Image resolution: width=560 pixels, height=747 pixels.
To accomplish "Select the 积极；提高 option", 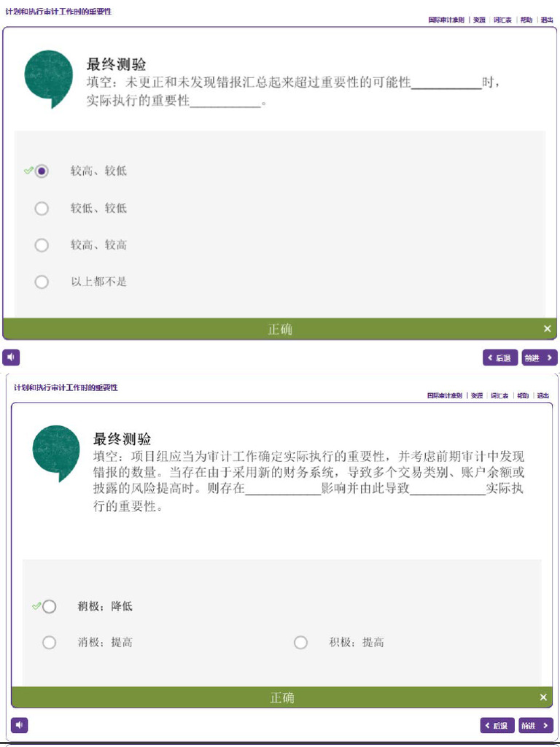I will tap(300, 643).
